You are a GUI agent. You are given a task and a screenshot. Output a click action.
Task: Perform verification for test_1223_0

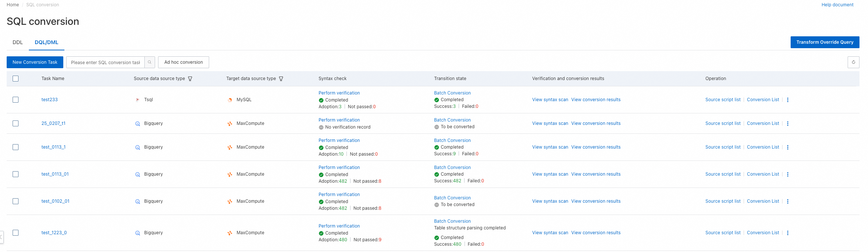coord(339,226)
